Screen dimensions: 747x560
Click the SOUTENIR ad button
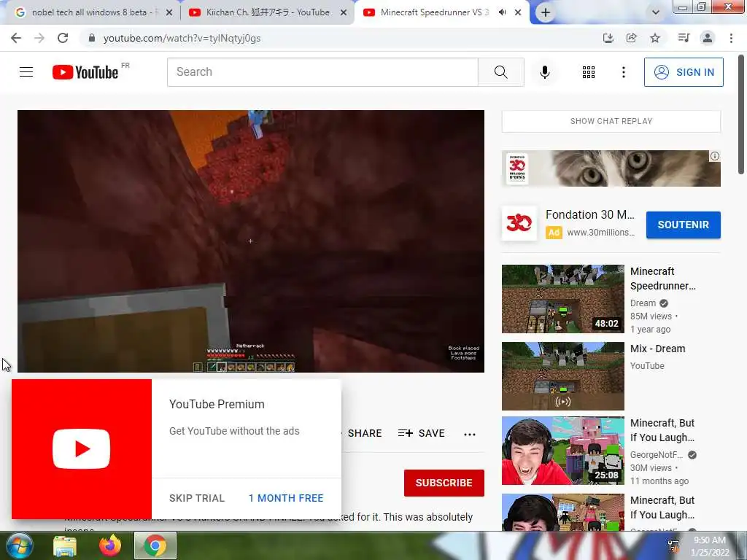pos(683,225)
